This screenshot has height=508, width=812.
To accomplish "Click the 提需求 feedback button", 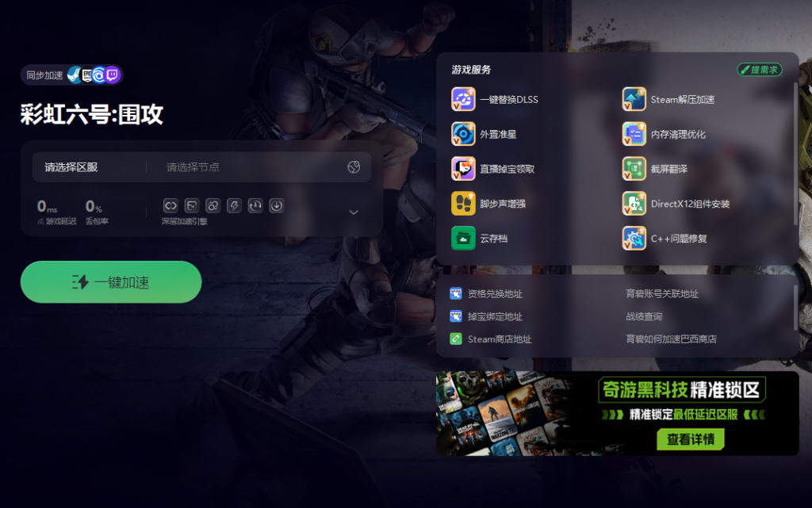I will pyautogui.click(x=759, y=69).
